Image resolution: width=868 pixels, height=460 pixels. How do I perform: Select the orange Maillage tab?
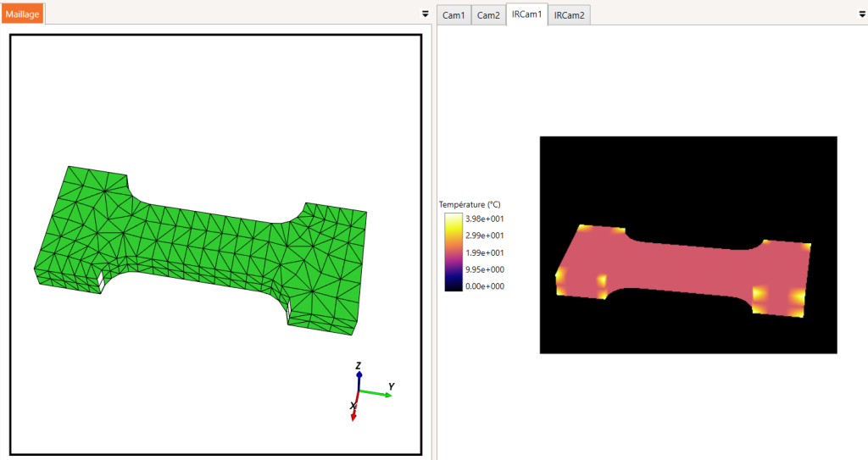coord(22,14)
